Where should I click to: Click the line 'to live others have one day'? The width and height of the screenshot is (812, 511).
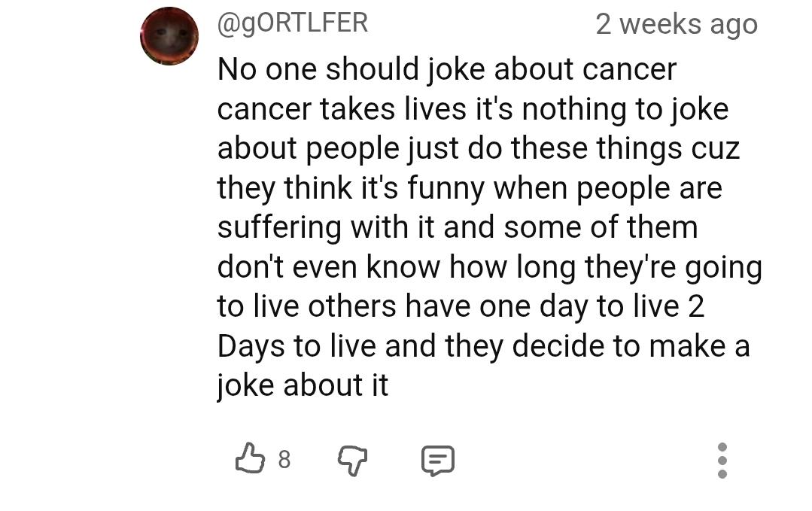pos(461,306)
